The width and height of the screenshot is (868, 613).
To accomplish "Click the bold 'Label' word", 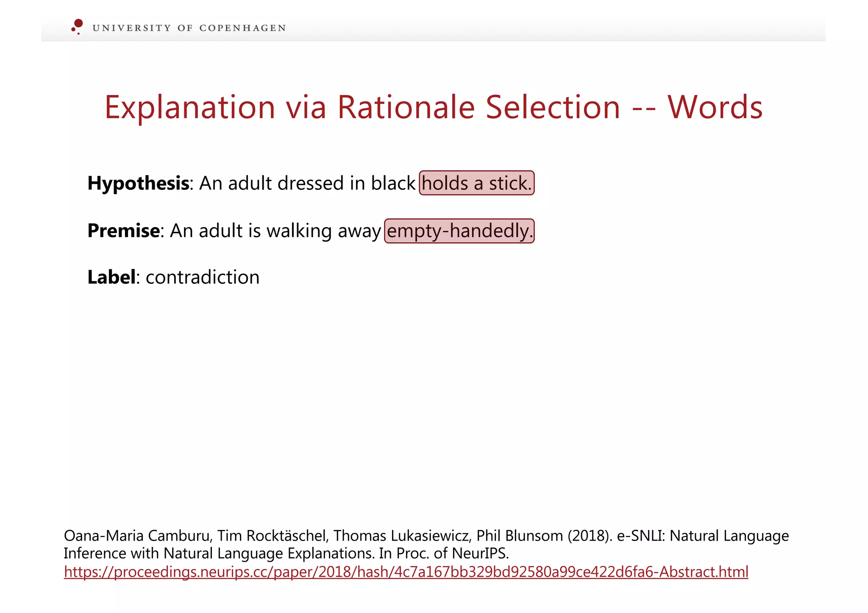I will pyautogui.click(x=111, y=277).
